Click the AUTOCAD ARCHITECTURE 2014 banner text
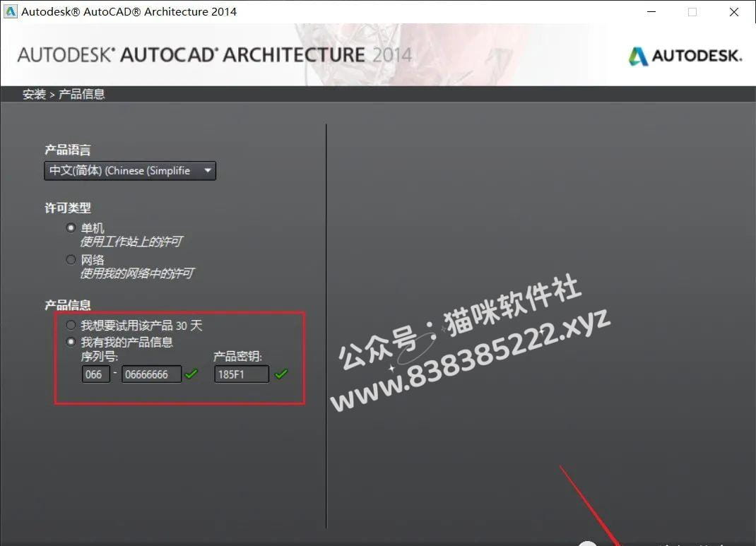Screen dimensions: 756x546 coord(215,55)
